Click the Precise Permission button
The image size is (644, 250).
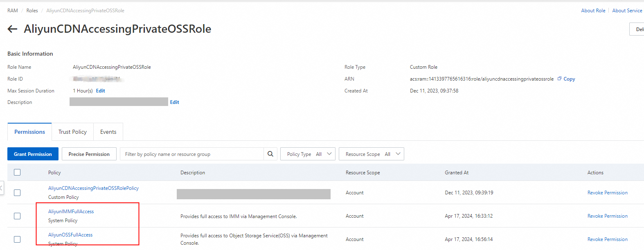89,154
